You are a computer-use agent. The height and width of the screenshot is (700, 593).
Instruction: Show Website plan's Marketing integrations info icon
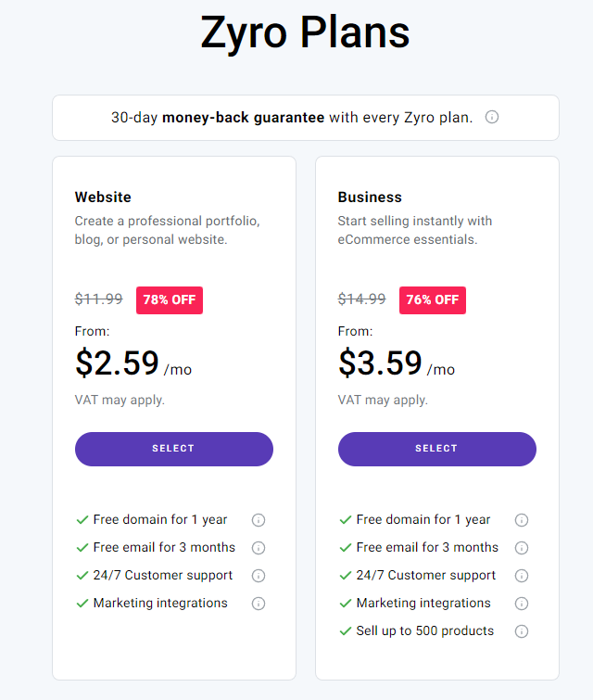[x=259, y=604]
